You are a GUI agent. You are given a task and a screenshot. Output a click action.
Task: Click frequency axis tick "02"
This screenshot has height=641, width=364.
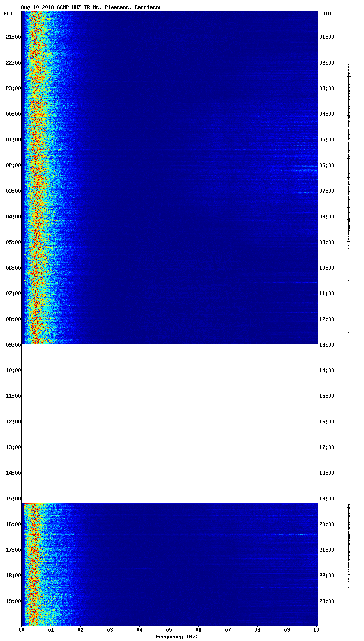(x=80, y=630)
